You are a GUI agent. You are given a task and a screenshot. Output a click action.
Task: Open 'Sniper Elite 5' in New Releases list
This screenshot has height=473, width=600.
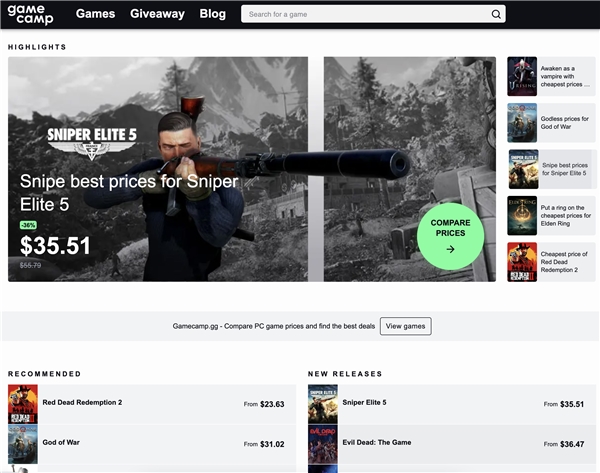click(x=364, y=403)
